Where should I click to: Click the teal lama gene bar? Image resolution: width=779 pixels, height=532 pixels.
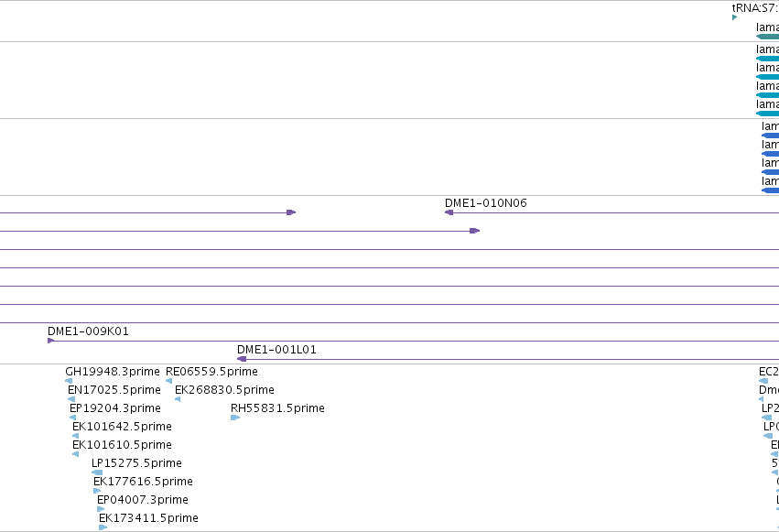(x=768, y=37)
